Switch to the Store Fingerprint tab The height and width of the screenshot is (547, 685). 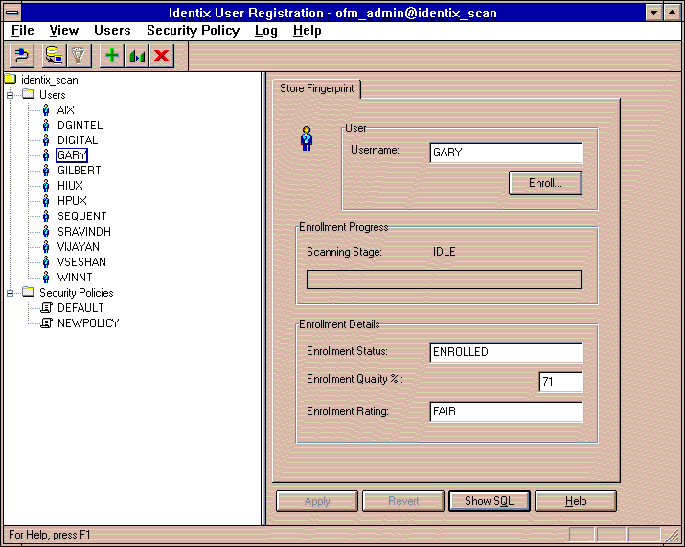coord(316,89)
